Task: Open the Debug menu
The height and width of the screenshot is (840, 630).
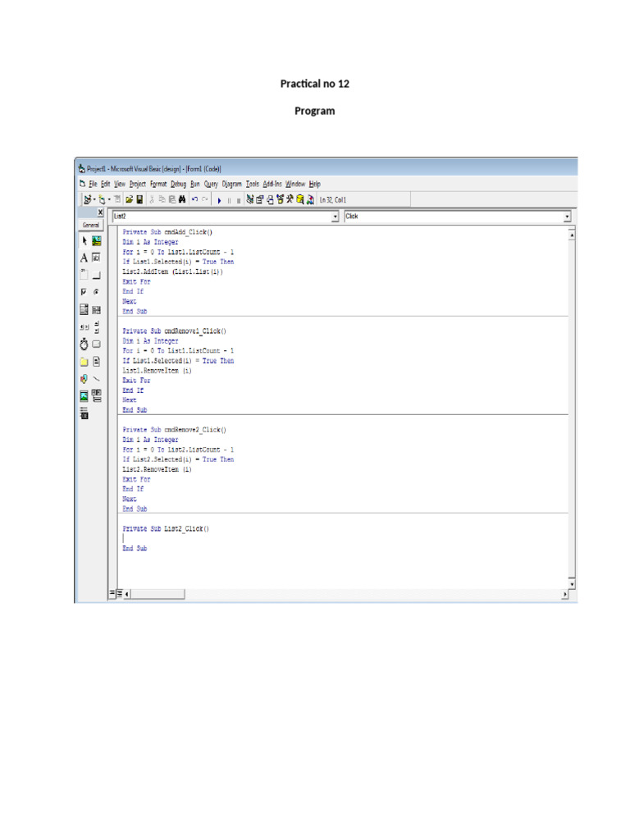Action: point(178,185)
